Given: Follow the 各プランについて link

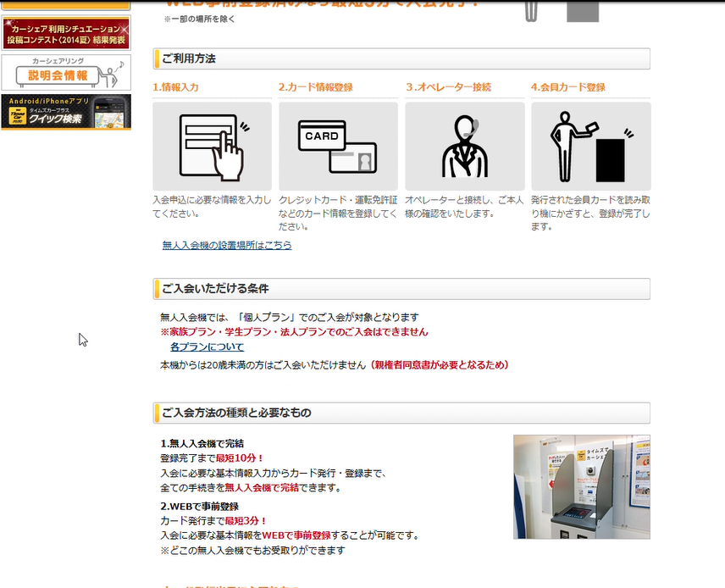Looking at the screenshot, I should point(208,347).
